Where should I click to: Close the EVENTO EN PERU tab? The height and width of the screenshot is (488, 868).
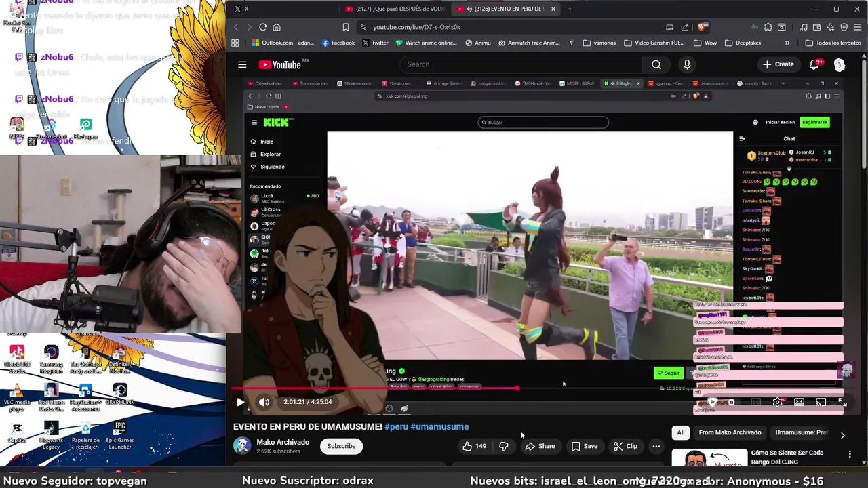coord(553,9)
